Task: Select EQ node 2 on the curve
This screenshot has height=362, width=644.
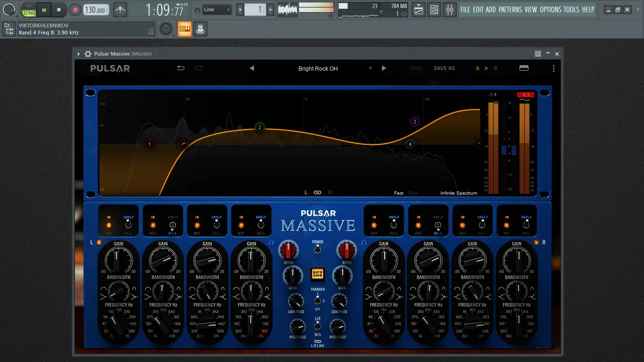Action: tap(259, 127)
